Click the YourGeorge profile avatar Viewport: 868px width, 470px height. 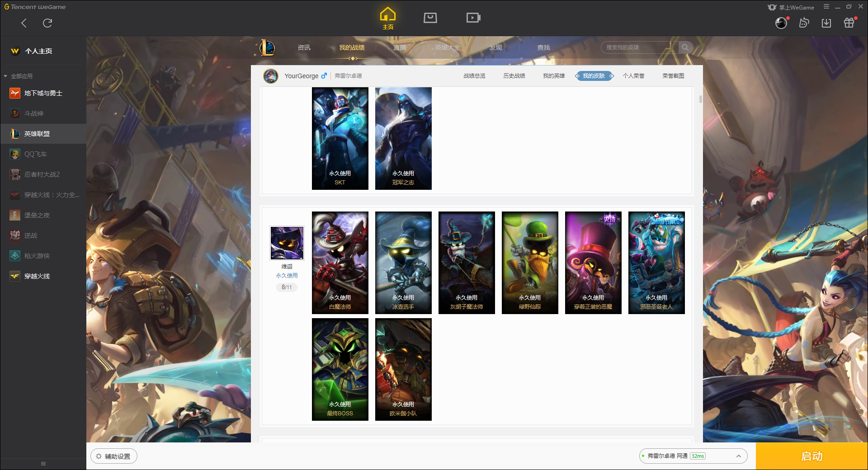coord(271,76)
